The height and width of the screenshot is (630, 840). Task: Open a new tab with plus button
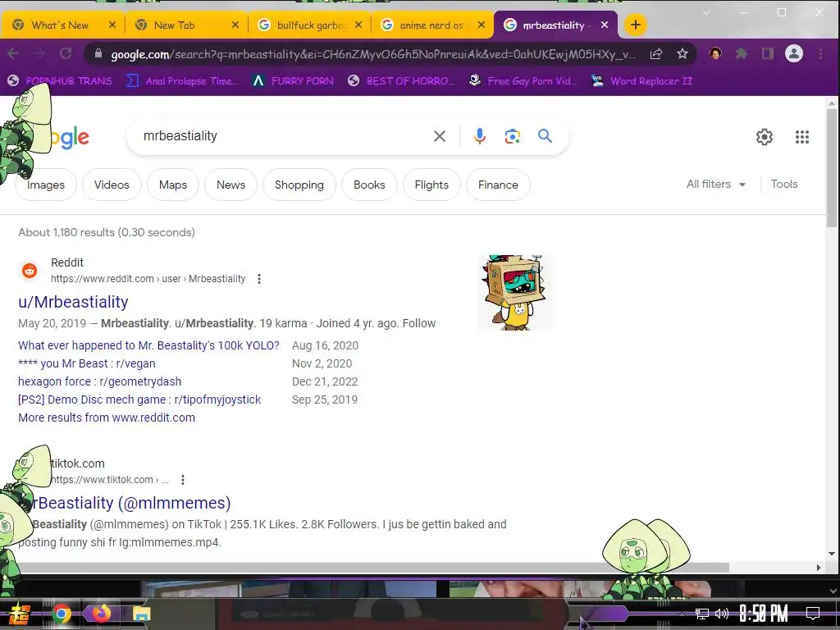point(636,25)
